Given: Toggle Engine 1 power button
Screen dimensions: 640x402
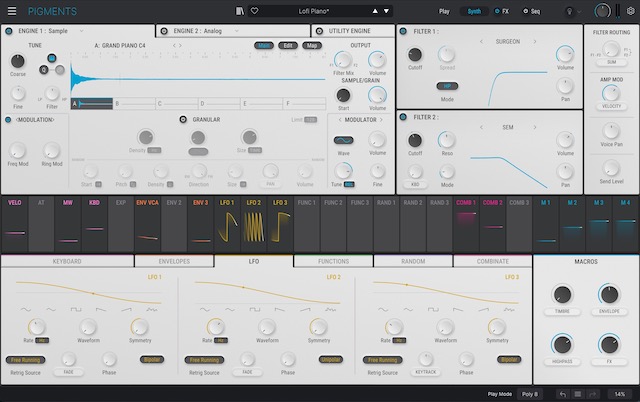Looking at the screenshot, I should pyautogui.click(x=10, y=32).
